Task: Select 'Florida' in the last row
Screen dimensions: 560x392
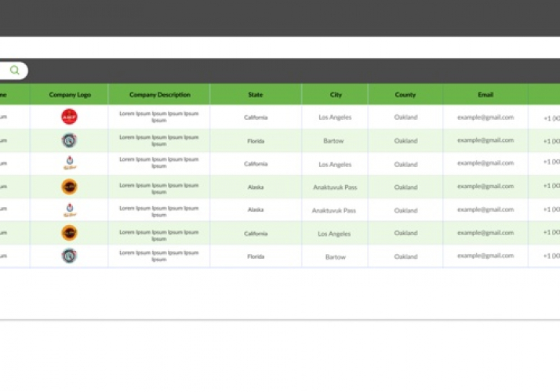Action: pyautogui.click(x=256, y=256)
